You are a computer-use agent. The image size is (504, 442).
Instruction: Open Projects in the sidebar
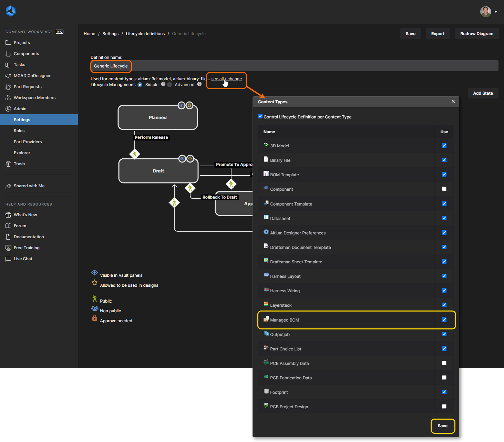(x=22, y=43)
